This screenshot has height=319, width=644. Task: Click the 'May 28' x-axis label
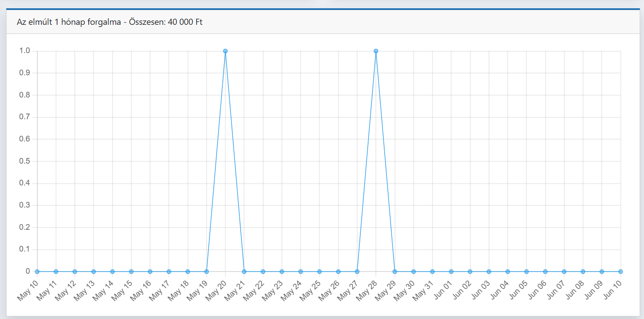[368, 289]
